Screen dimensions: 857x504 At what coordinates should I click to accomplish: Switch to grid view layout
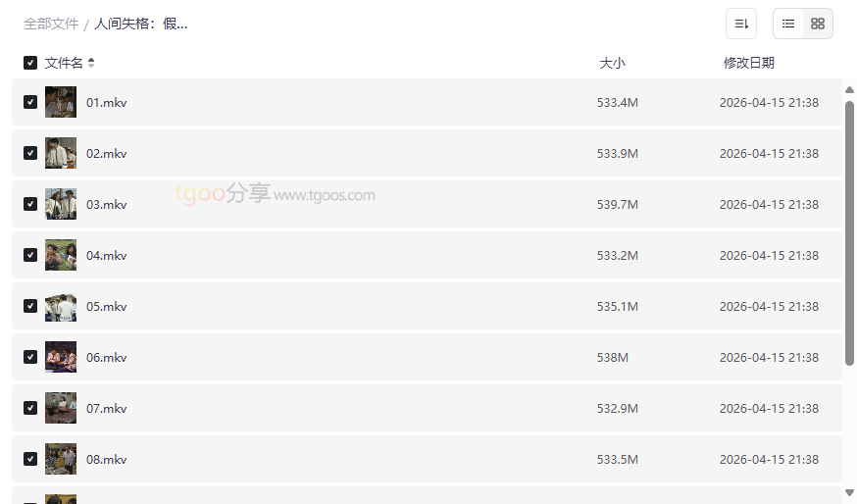818,24
